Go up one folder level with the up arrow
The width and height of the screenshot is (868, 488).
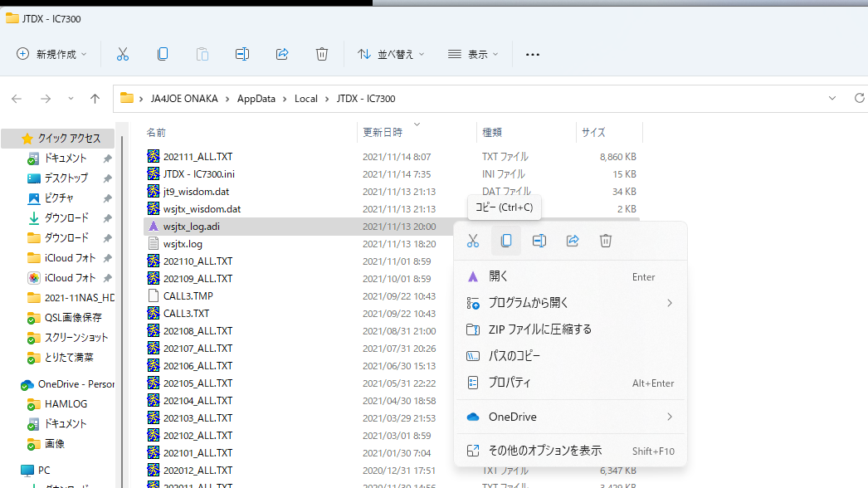coord(95,99)
